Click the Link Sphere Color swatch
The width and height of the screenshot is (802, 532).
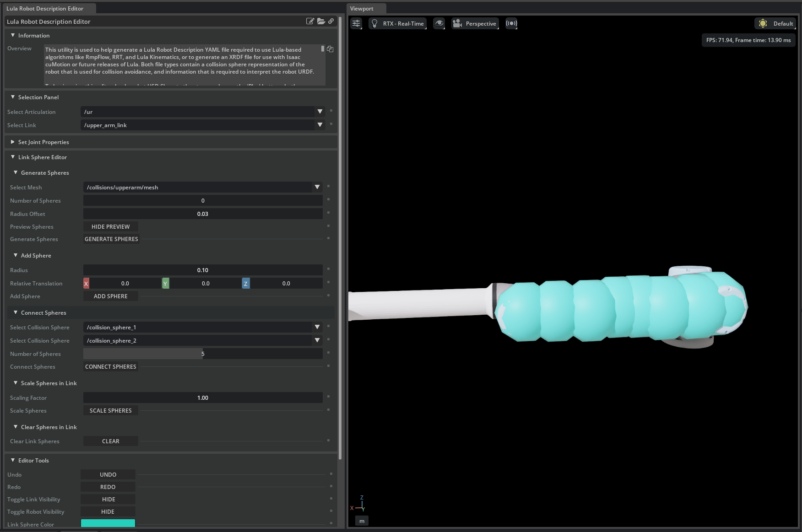[108, 524]
